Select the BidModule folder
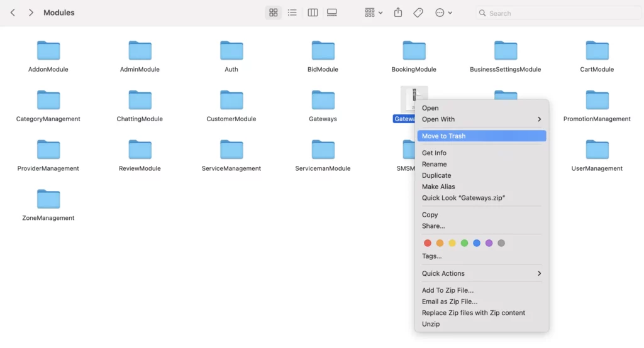644x348 pixels. tap(323, 50)
